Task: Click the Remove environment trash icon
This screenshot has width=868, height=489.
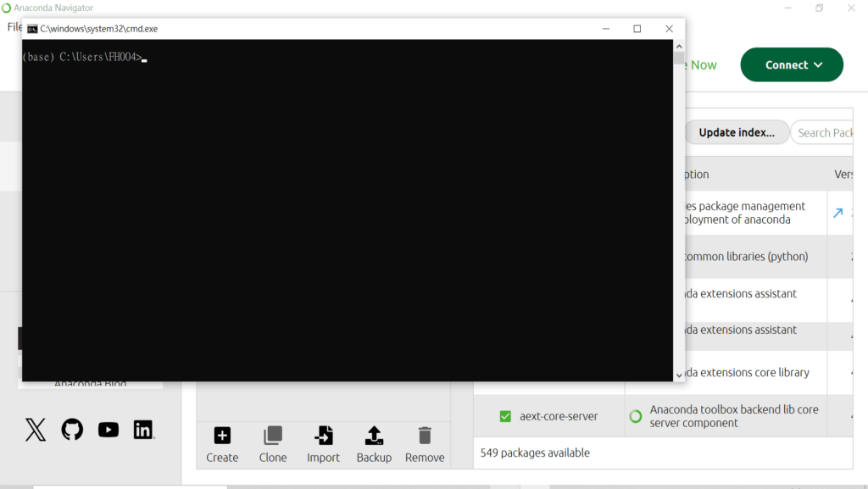Action: coord(425,436)
